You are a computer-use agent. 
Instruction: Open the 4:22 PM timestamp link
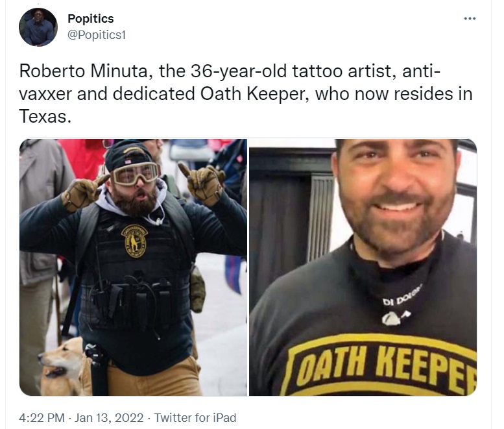42,418
